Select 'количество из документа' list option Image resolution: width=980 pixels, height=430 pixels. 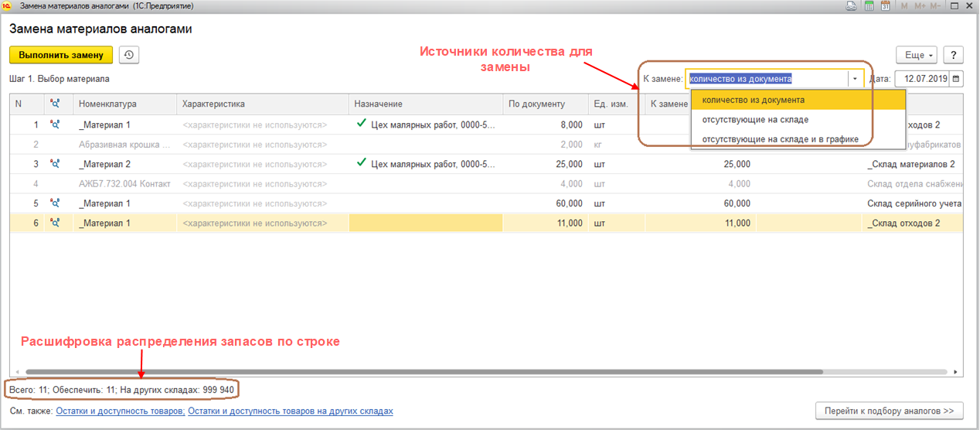(x=753, y=100)
